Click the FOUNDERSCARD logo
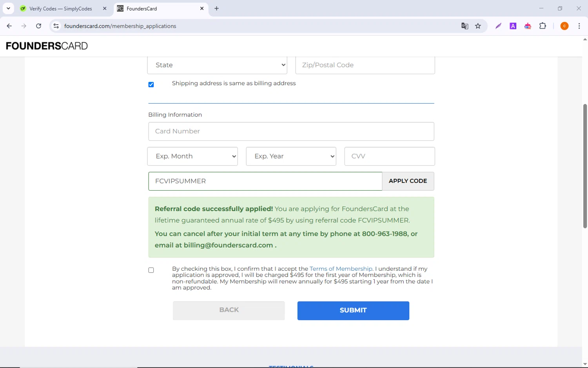 click(47, 46)
